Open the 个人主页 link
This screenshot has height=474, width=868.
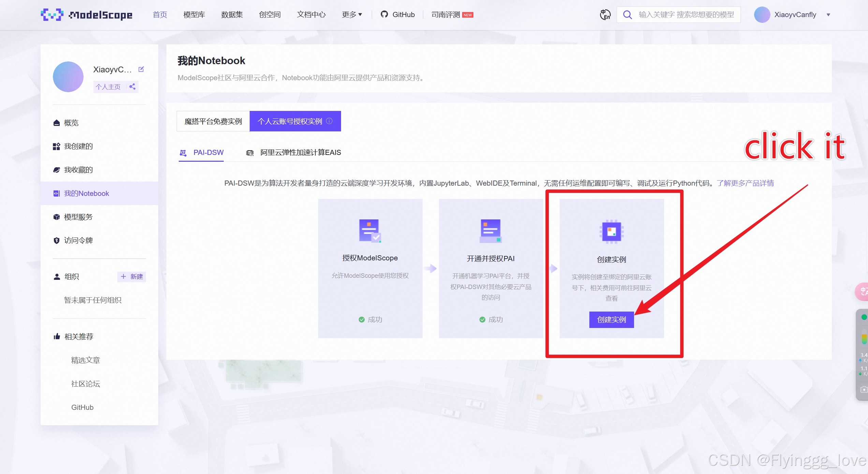(108, 87)
